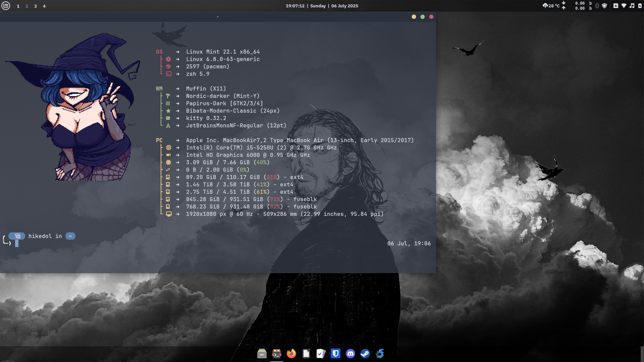This screenshot has width=644, height=362.
Task: Switch to workspace 2
Action: [27, 6]
